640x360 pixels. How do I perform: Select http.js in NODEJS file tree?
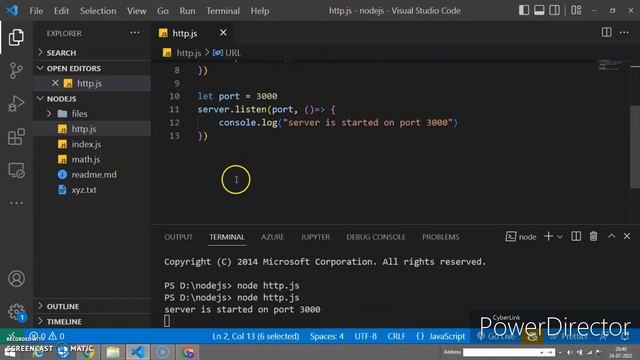92,129
